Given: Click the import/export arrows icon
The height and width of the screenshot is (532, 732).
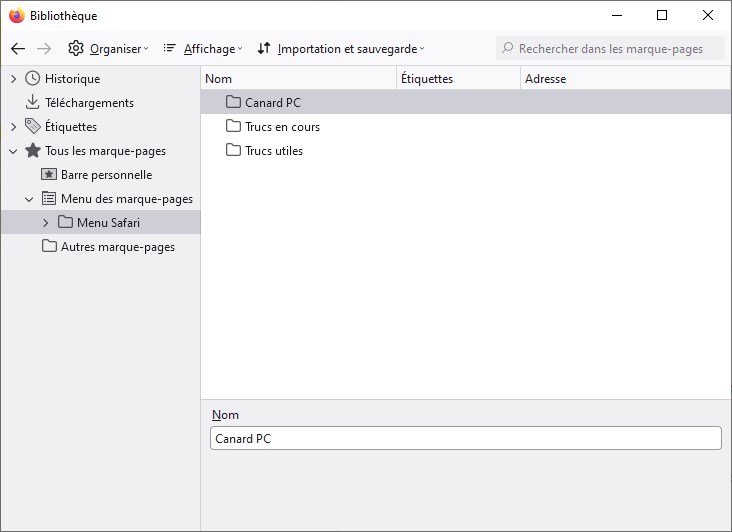Looking at the screenshot, I should 264,48.
